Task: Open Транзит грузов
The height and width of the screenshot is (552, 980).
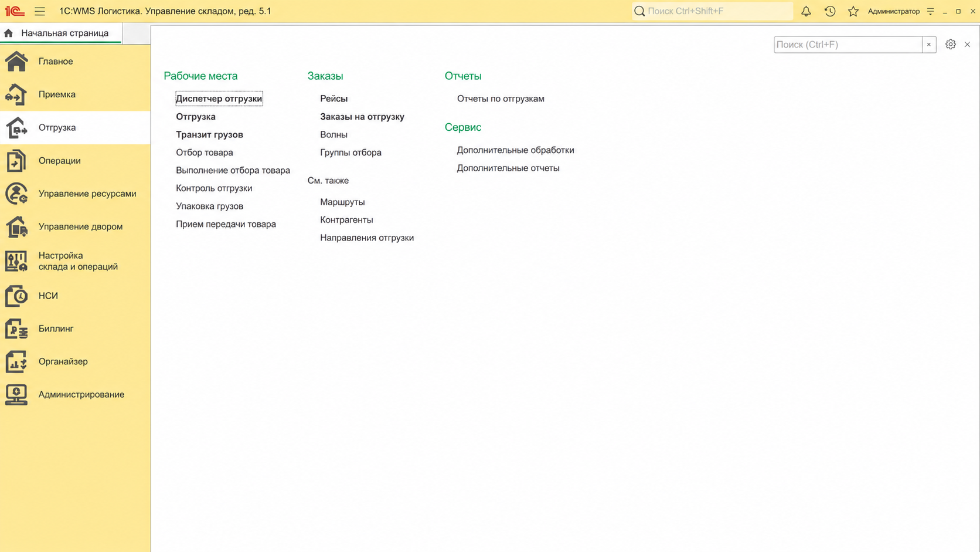Action: (209, 134)
